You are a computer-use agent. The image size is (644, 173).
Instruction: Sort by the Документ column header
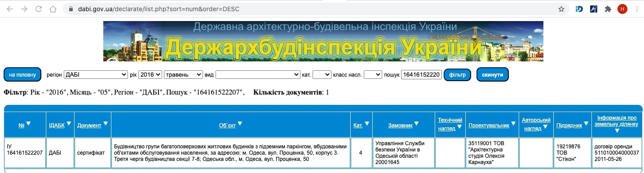[x=89, y=125]
